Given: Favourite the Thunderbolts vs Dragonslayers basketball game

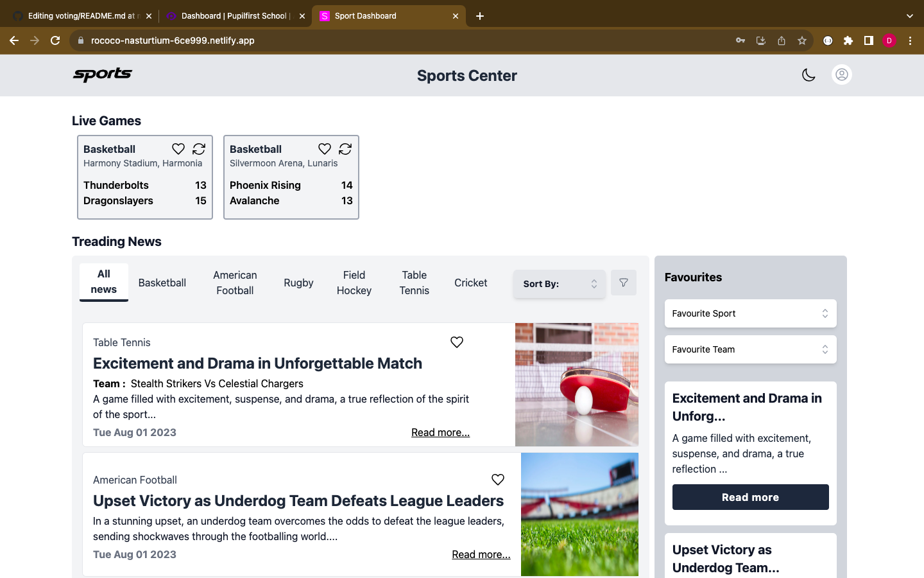Looking at the screenshot, I should (x=178, y=148).
